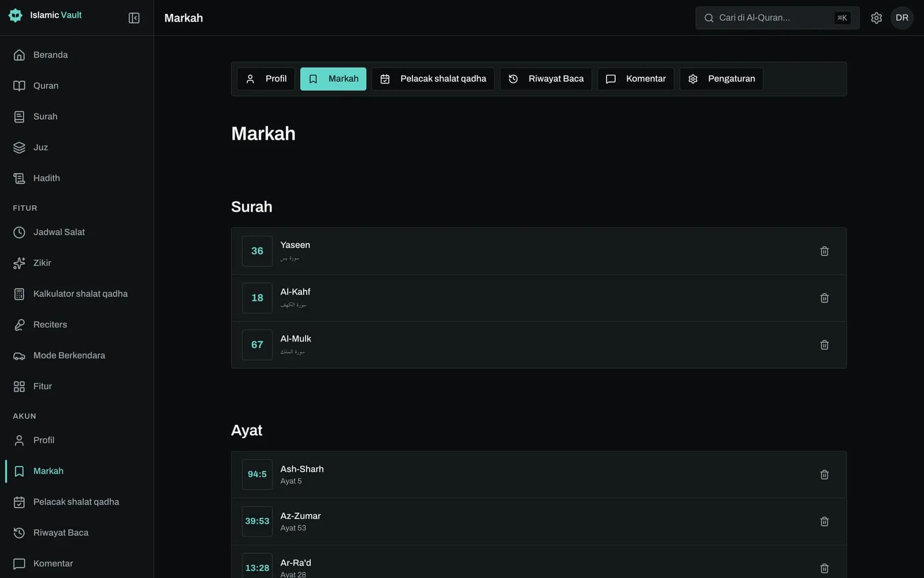The image size is (924, 578).
Task: Open bookmarked ayat Ash-Sharh
Action: [x=539, y=475]
